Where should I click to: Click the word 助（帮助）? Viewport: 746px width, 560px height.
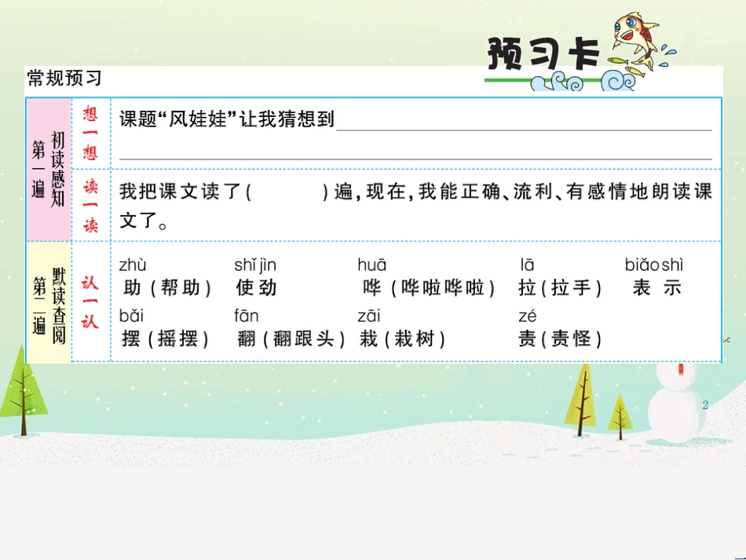[166, 287]
